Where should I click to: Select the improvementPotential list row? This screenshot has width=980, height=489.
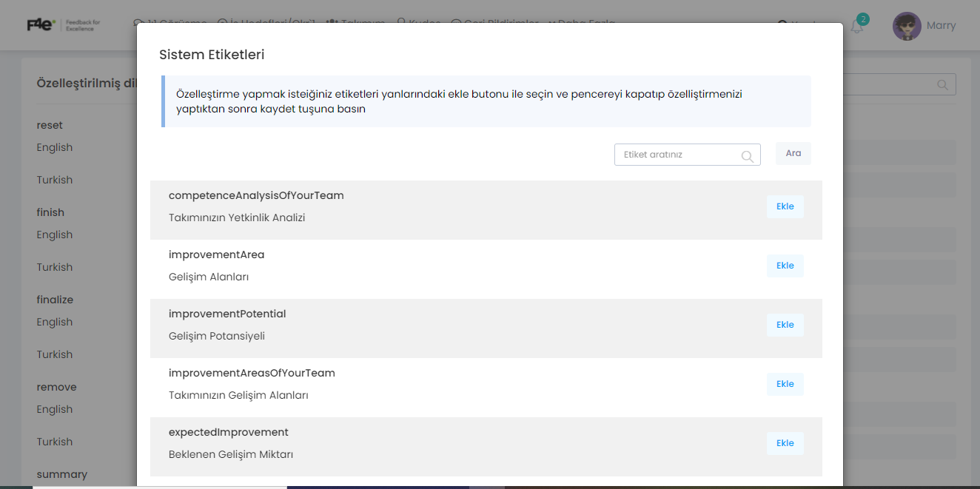click(x=486, y=328)
